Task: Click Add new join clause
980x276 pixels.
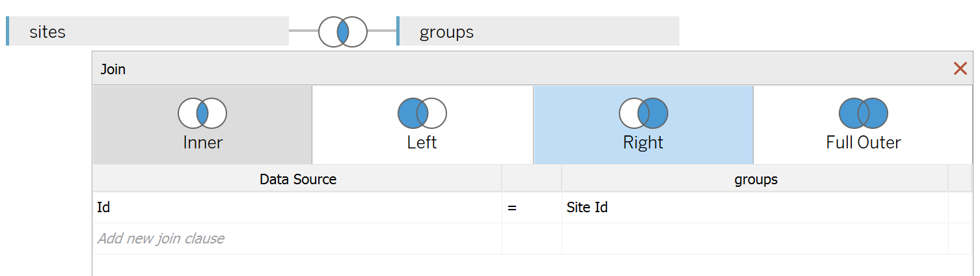Action: (161, 238)
